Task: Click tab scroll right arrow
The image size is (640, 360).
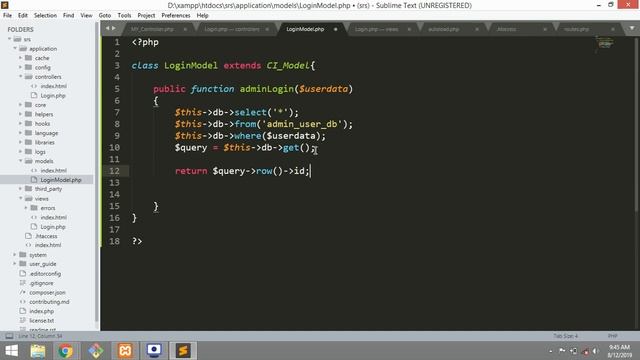Action: (x=114, y=29)
